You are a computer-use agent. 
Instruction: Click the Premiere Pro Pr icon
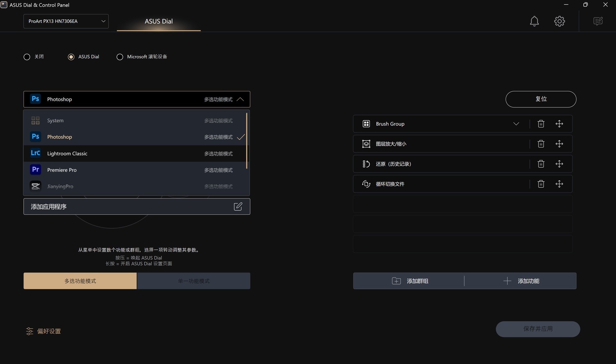pos(35,170)
